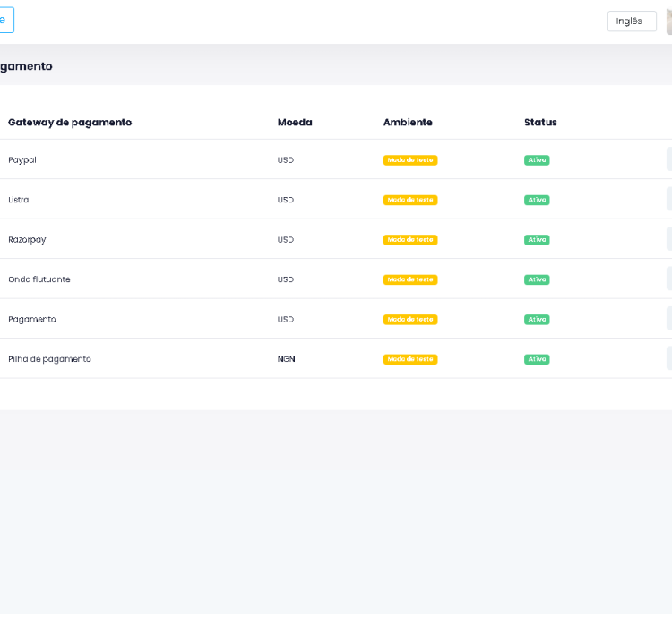The height and width of the screenshot is (618, 672).
Task: Click the Ambiente column header
Action: pos(408,123)
